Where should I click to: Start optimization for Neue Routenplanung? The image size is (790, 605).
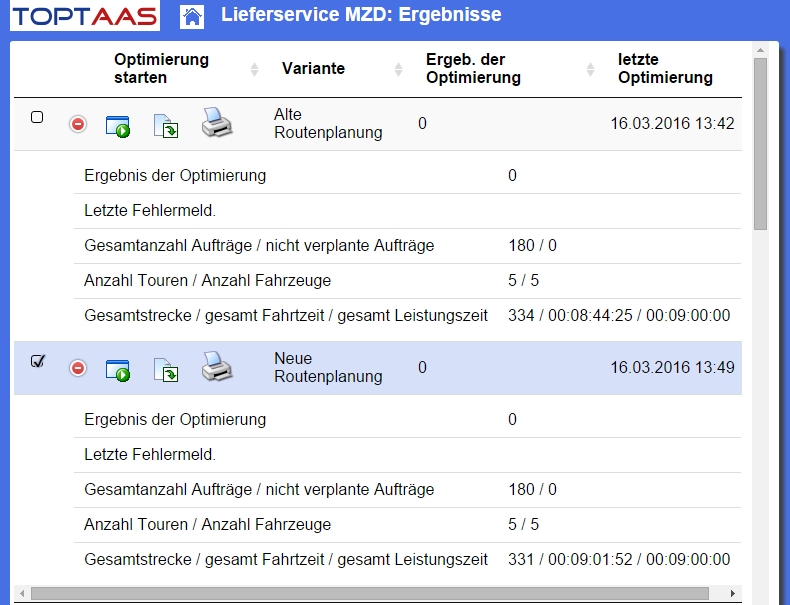(118, 368)
